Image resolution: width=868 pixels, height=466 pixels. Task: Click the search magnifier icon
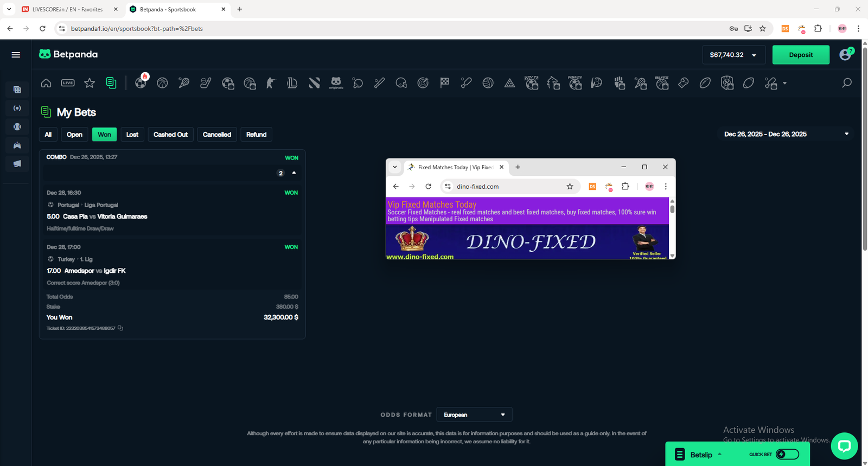[x=846, y=83]
